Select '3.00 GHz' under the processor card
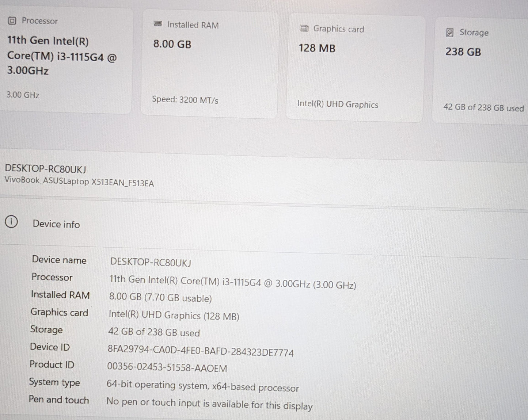Viewport: 528px width, 420px height. click(23, 95)
